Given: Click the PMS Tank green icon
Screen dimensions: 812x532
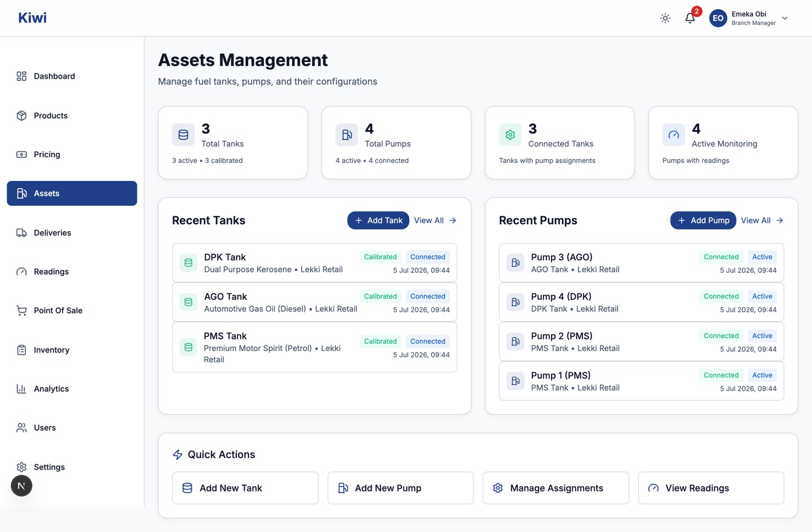Looking at the screenshot, I should click(188, 347).
